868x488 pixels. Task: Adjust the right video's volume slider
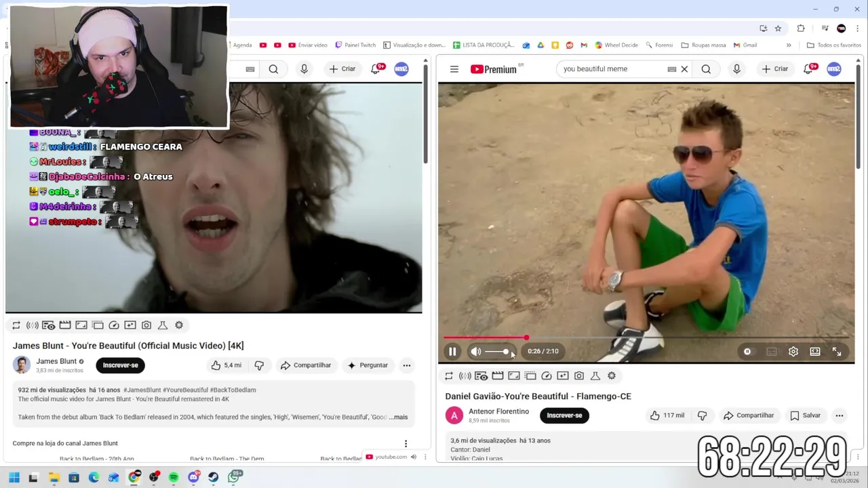(x=497, y=351)
